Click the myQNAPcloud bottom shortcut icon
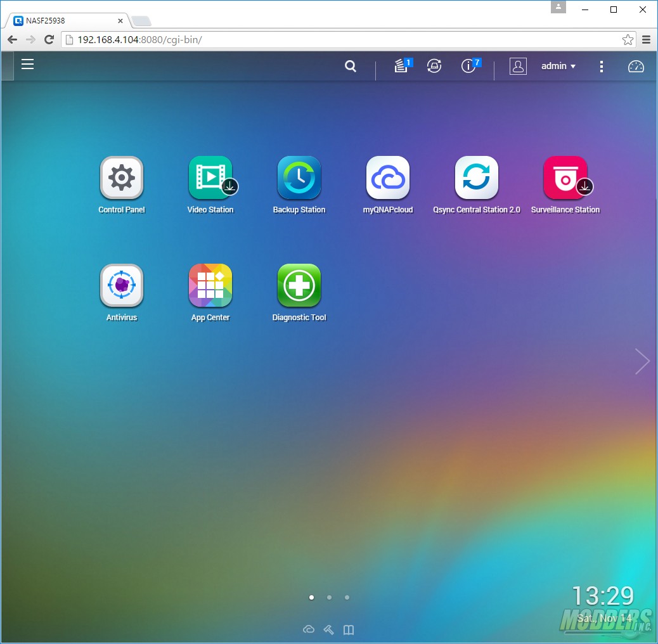 (309, 629)
